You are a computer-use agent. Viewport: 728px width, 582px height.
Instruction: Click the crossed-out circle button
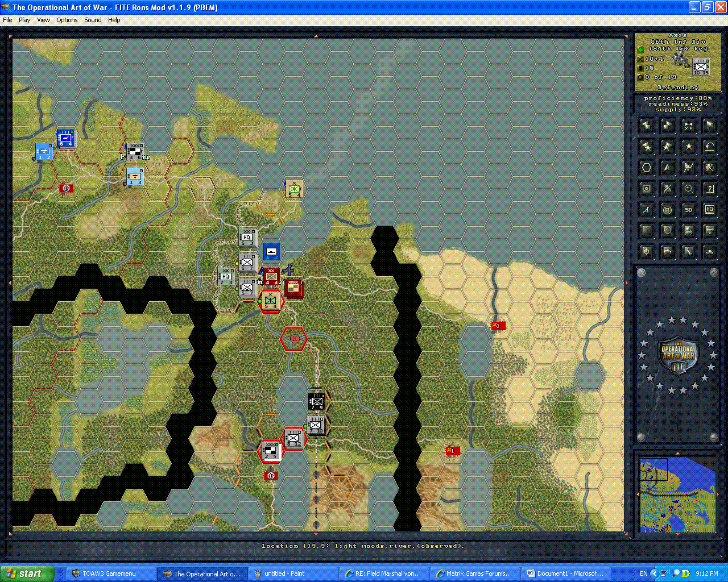(709, 168)
